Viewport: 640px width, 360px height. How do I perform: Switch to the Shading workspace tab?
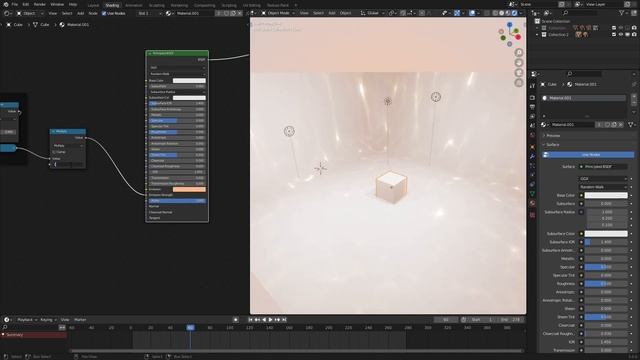pyautogui.click(x=112, y=5)
